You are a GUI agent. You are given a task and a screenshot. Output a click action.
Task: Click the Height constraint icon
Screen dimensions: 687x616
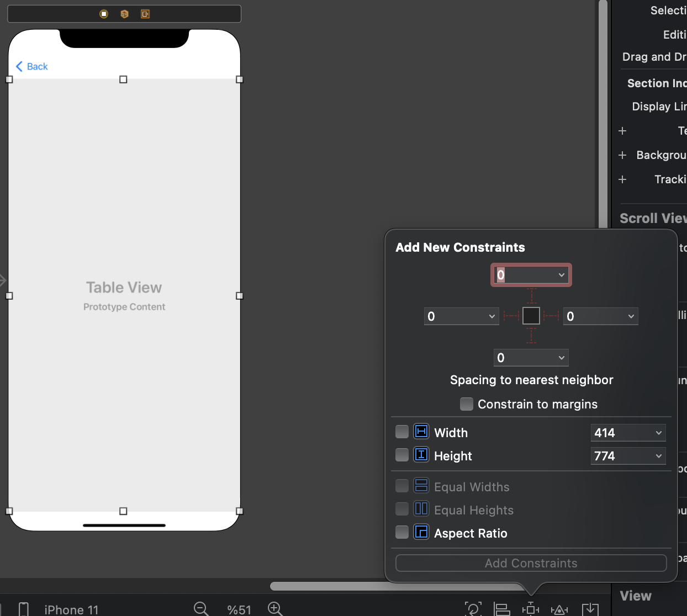(x=421, y=455)
